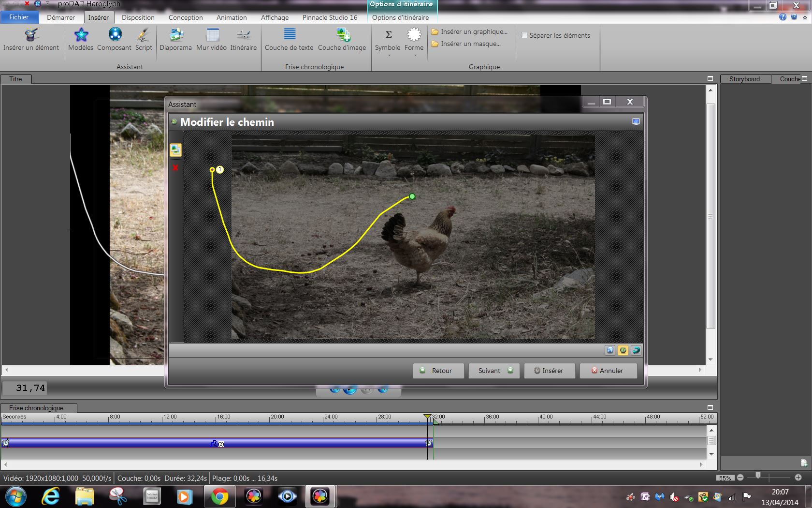Click the highlighted yellow gear icon below preview
The image size is (812, 508).
click(x=623, y=350)
